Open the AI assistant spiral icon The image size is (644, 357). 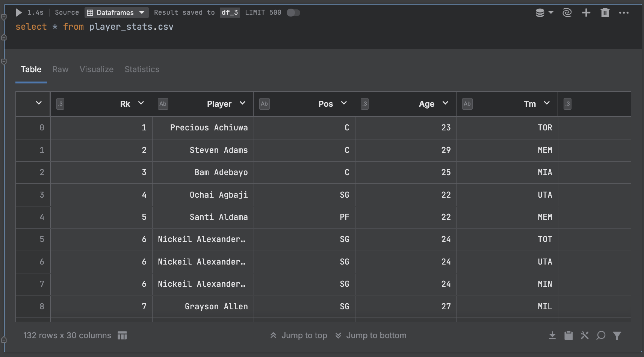pyautogui.click(x=567, y=12)
